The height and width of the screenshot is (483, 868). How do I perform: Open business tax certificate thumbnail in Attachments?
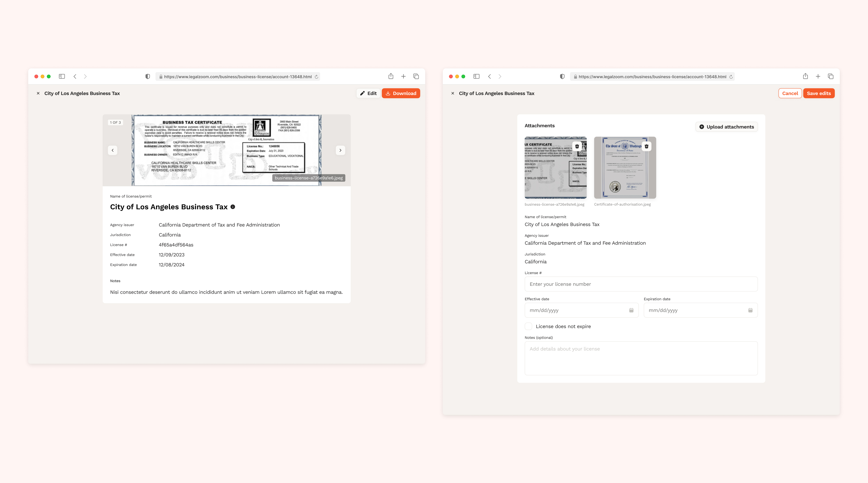(555, 168)
